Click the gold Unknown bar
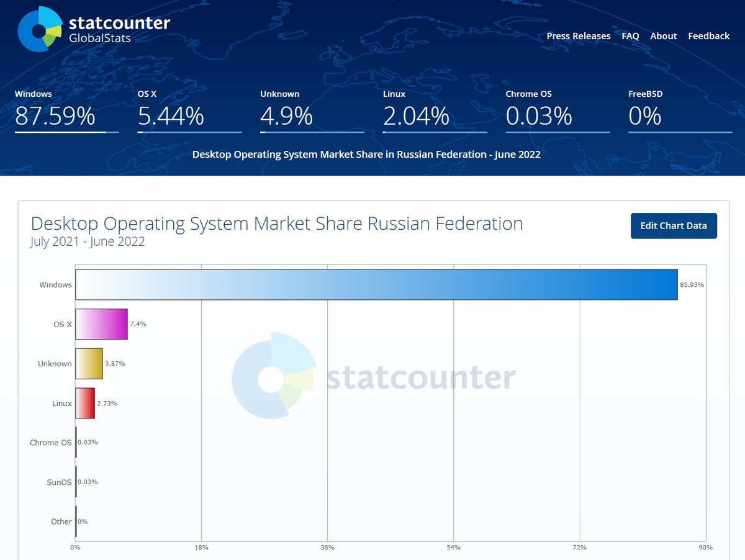Screen dimensions: 745x560 (89, 364)
